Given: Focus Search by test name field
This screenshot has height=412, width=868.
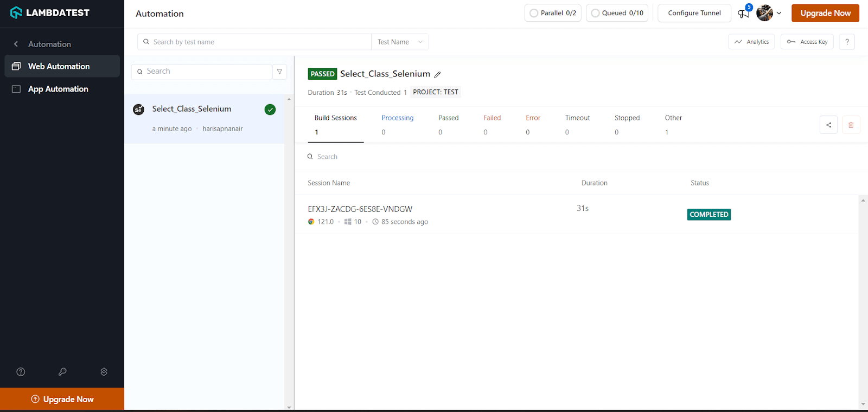Looking at the screenshot, I should click(254, 42).
